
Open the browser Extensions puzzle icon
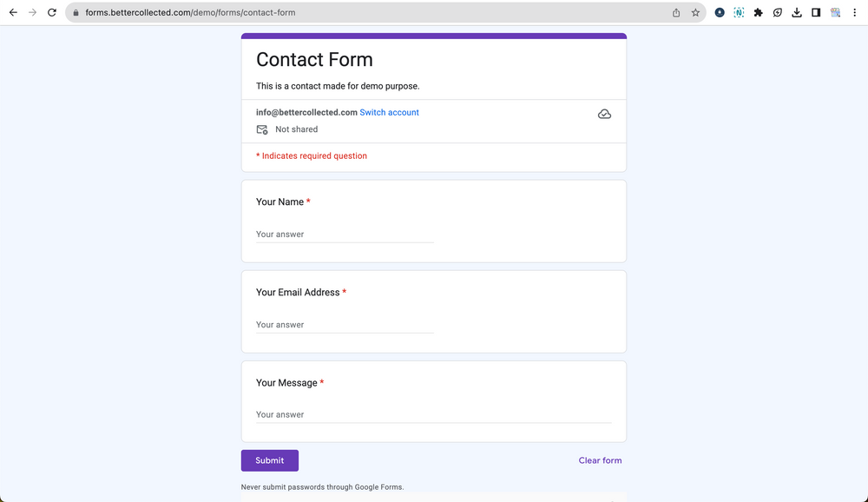click(x=758, y=12)
